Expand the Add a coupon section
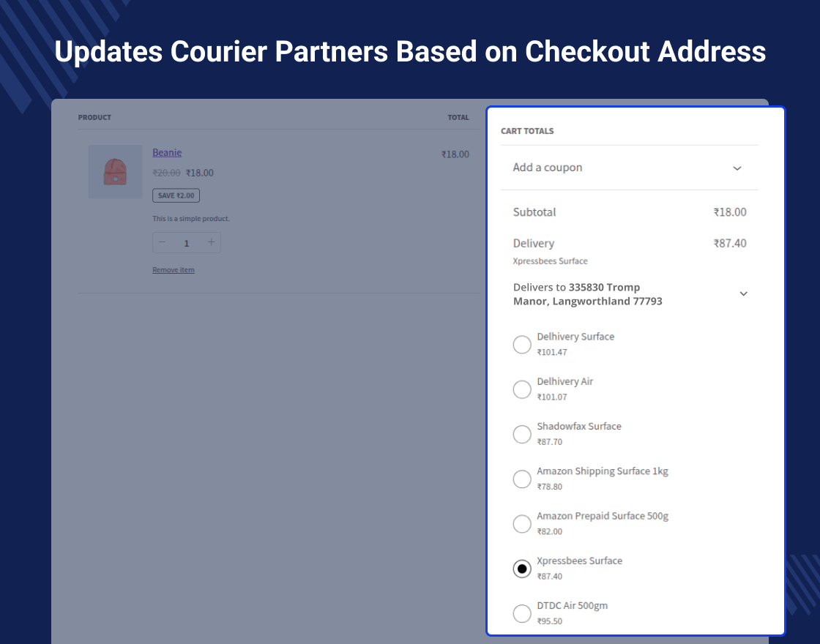 (737, 168)
